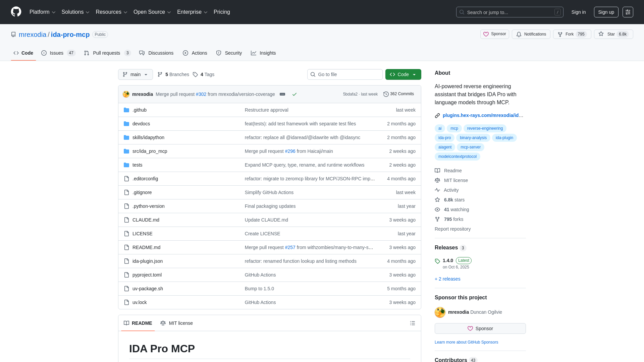Expand the commit message with the ellipsis
644x362 pixels.
point(282,94)
